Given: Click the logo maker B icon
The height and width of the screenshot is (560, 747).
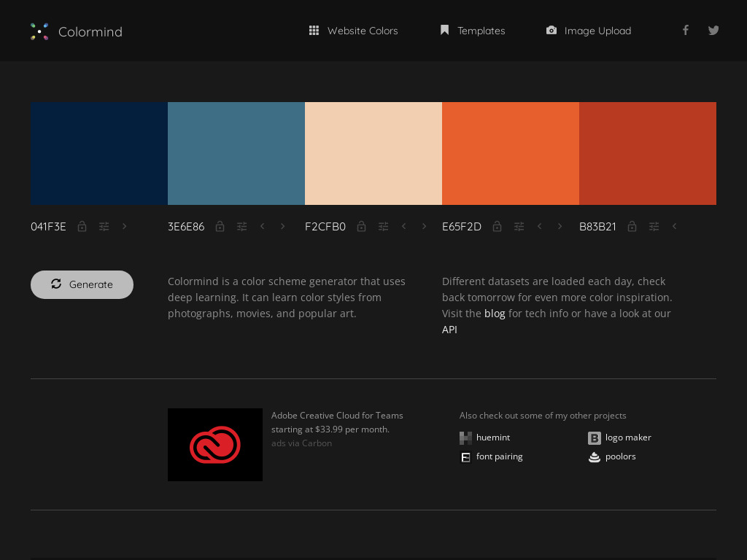Looking at the screenshot, I should point(594,437).
